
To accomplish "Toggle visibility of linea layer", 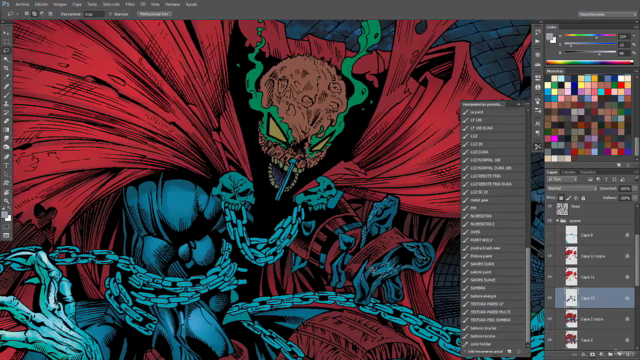I will [x=550, y=207].
